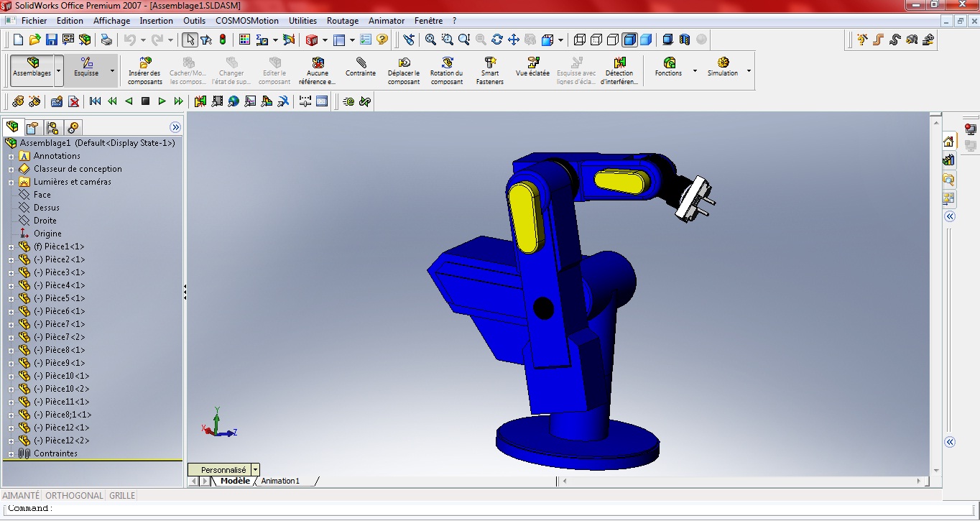Select the Dessus plane in tree
980x521 pixels.
(47, 208)
